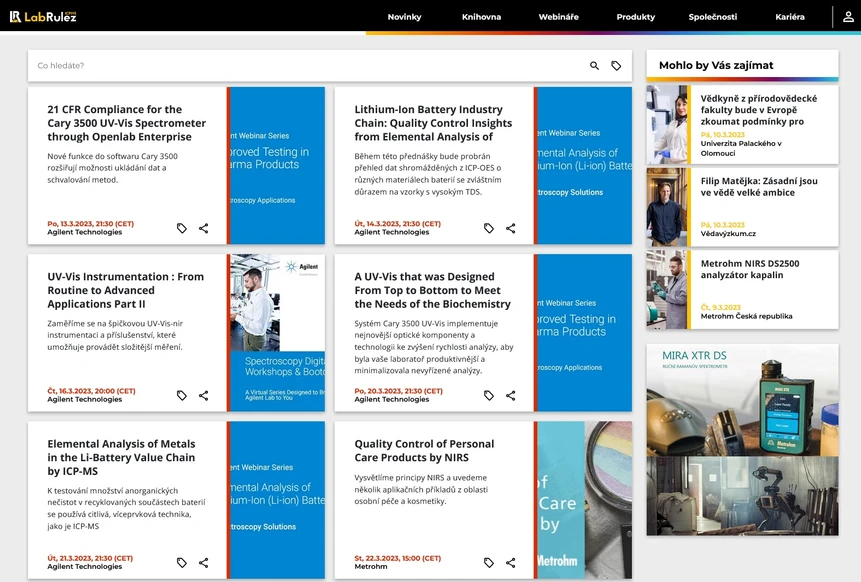Click Univerzita Palackého v Olomouci source
This screenshot has width=861, height=582.
(x=741, y=148)
